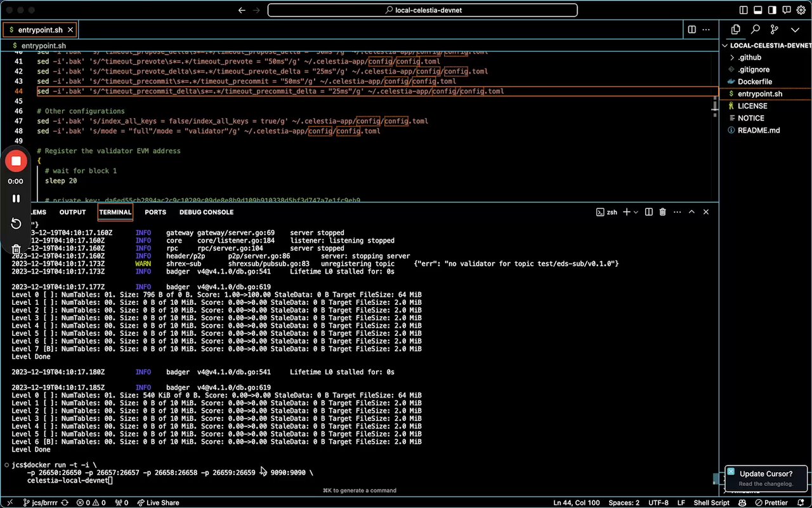Toggle the bottom panel visibility
This screenshot has width=812, height=508.
(x=757, y=10)
